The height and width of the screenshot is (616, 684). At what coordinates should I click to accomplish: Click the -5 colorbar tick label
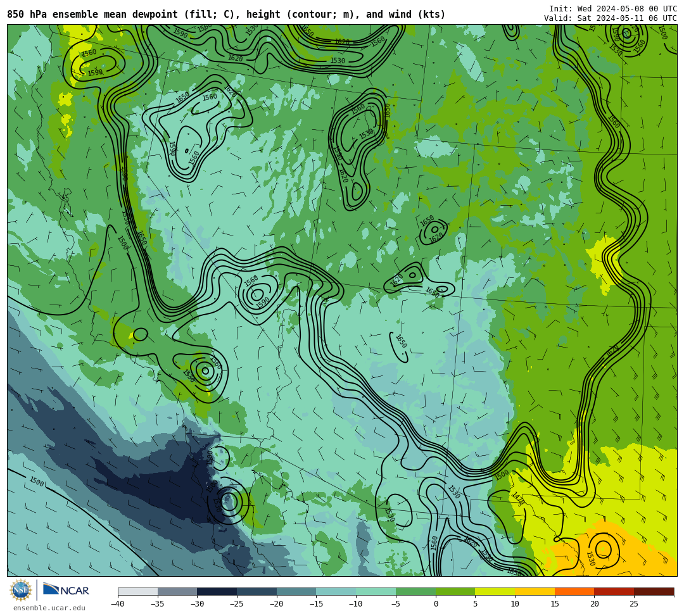pyautogui.click(x=395, y=604)
